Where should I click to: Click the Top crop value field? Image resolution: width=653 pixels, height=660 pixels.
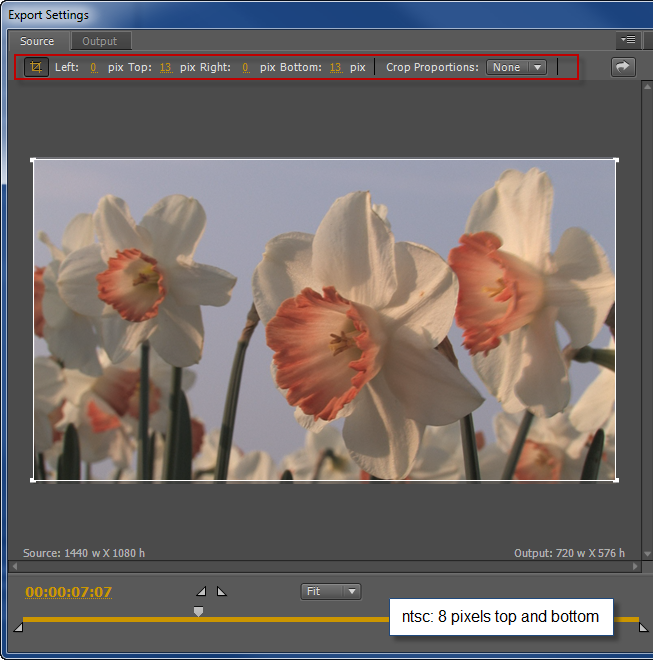point(165,67)
